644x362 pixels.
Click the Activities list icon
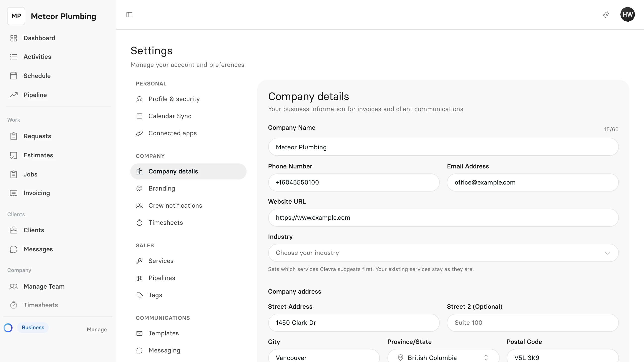click(x=14, y=57)
